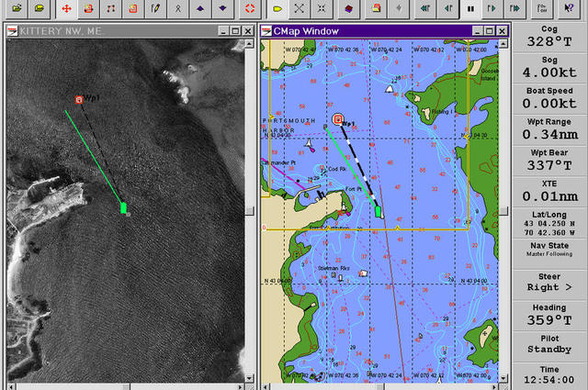Click the Cog 328°T readout
The width and height of the screenshot is (588, 390).
pyautogui.click(x=549, y=37)
